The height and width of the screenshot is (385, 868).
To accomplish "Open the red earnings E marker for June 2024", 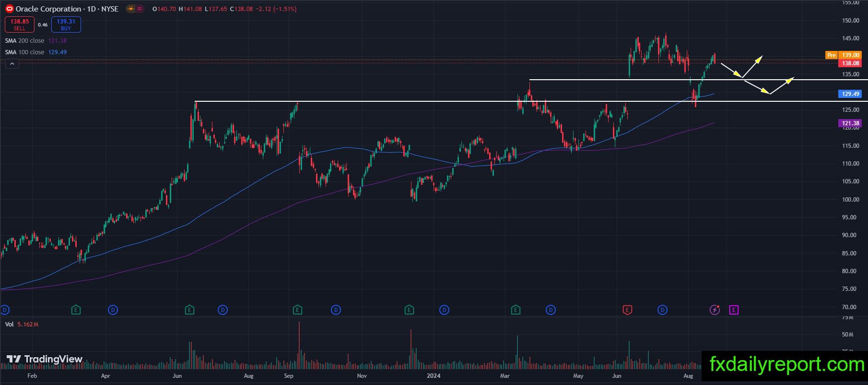I will (x=627, y=310).
